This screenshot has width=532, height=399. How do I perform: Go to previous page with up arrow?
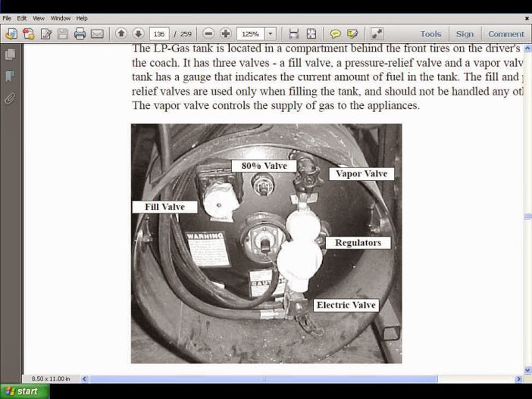point(121,33)
